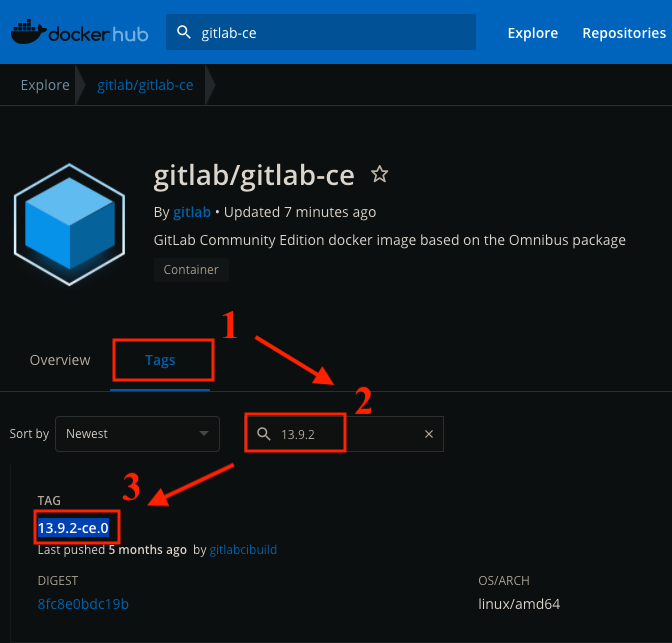
Task: Open the gitlab publisher link
Action: click(x=192, y=212)
